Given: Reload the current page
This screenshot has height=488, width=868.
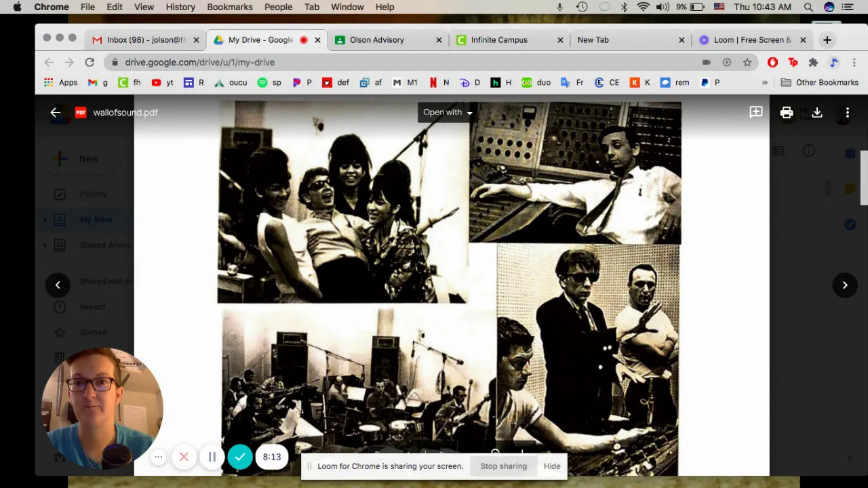Looking at the screenshot, I should click(x=90, y=62).
